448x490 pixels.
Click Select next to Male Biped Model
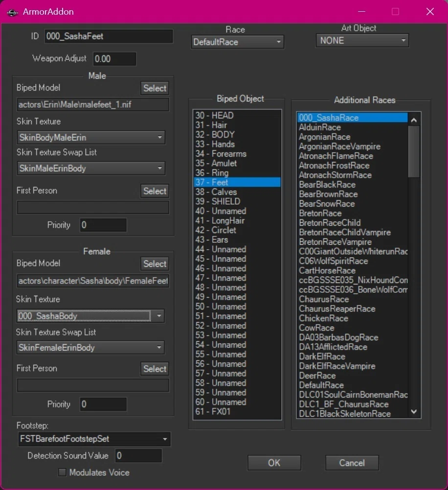pyautogui.click(x=155, y=88)
